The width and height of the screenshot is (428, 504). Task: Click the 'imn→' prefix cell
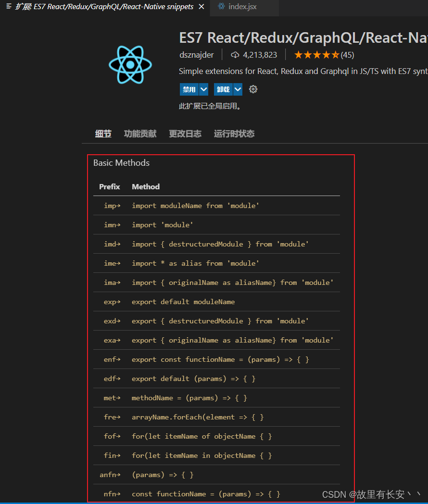pos(112,225)
